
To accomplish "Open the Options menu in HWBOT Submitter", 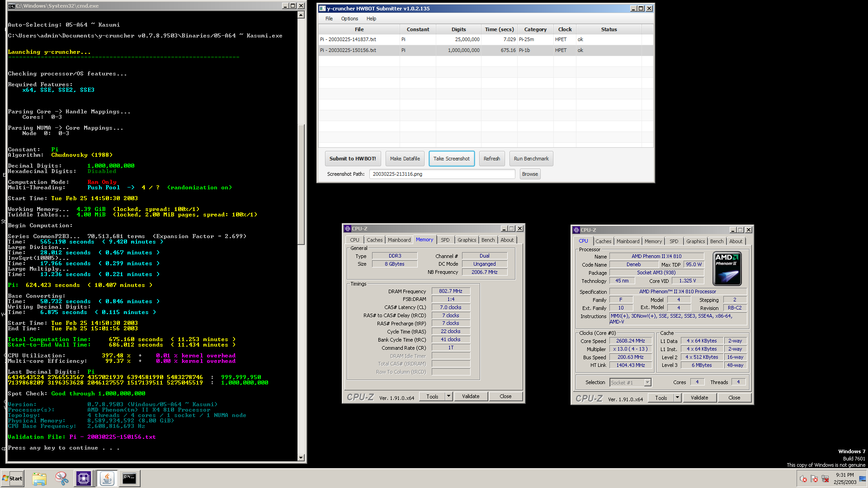I will pyautogui.click(x=349, y=19).
